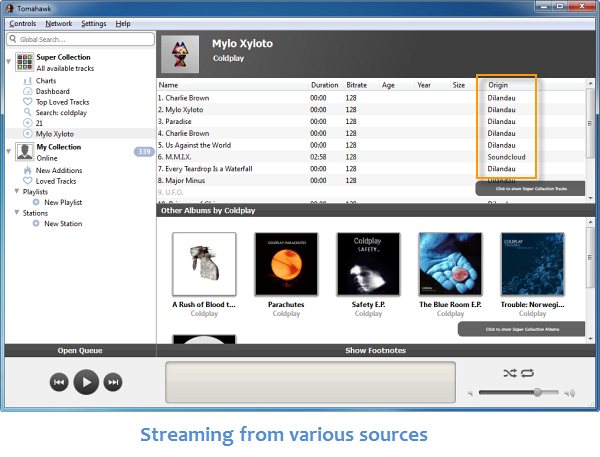Collapse the My Collection section

point(8,152)
